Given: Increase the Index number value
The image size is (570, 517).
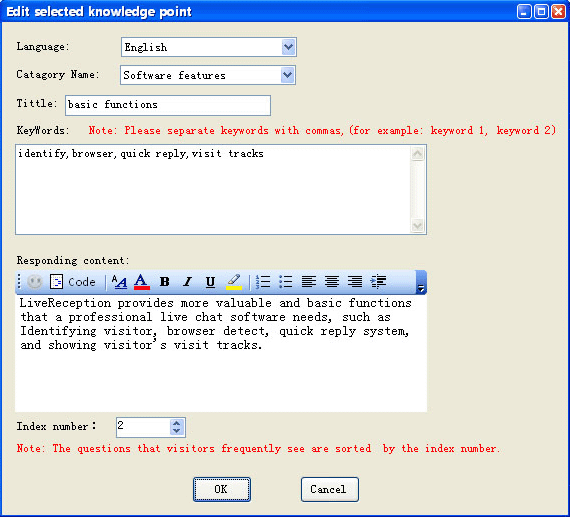Looking at the screenshot, I should tap(177, 424).
